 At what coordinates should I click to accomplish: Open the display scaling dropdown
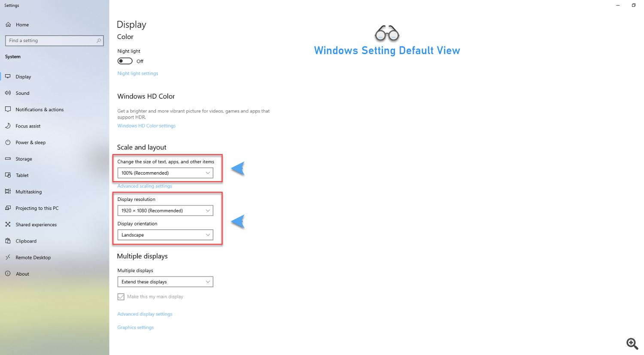[165, 173]
